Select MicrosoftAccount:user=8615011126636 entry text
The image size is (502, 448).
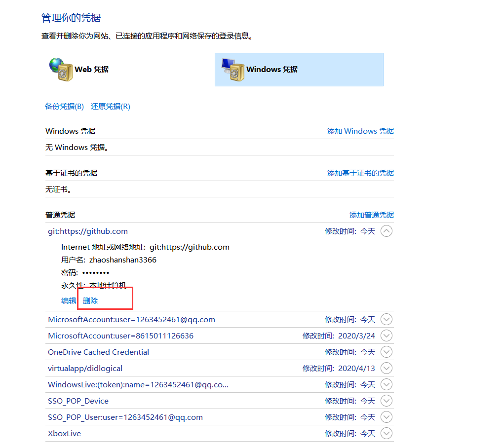tap(121, 336)
